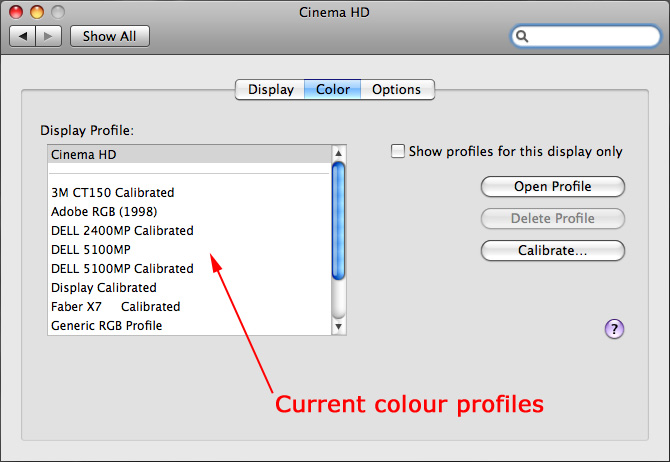Select the Color tab
670x462 pixels.
click(332, 89)
